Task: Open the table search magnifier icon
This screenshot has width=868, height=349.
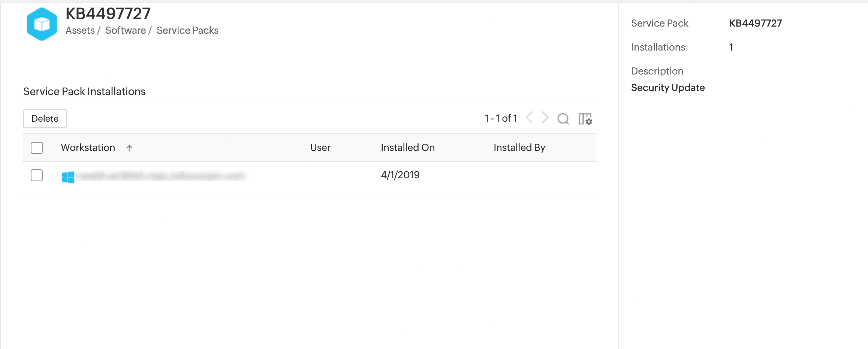Action: pyautogui.click(x=563, y=119)
